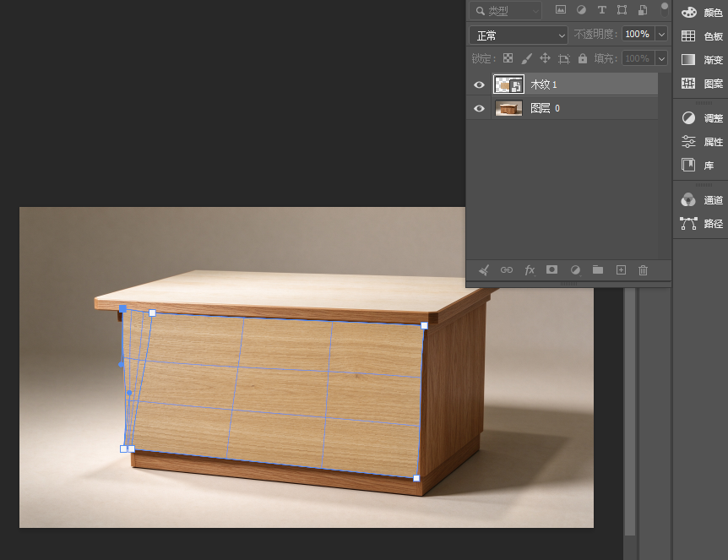This screenshot has width=728, height=560.
Task: Open the 正常 blend mode dropdown
Action: pyautogui.click(x=519, y=35)
